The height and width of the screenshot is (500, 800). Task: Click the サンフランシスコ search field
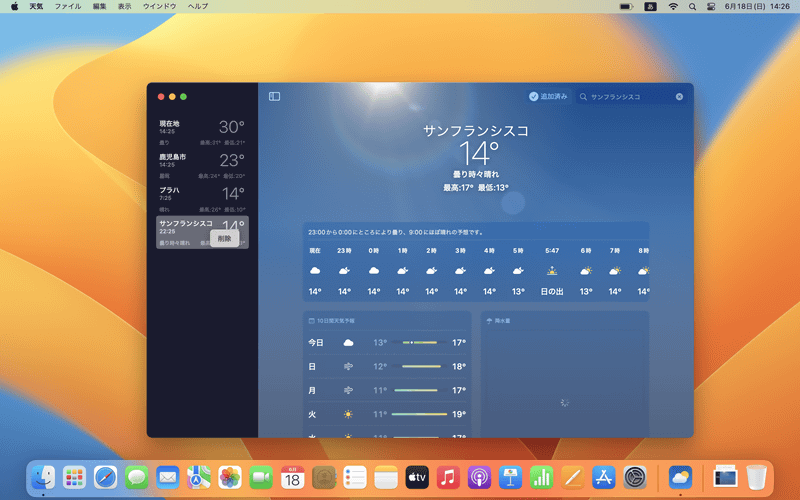pyautogui.click(x=632, y=96)
